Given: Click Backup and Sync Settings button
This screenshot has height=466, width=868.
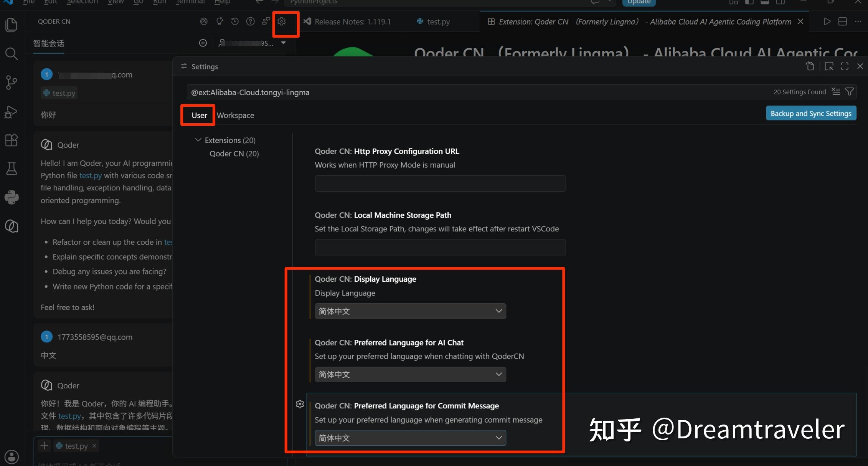Looking at the screenshot, I should click(x=811, y=113).
